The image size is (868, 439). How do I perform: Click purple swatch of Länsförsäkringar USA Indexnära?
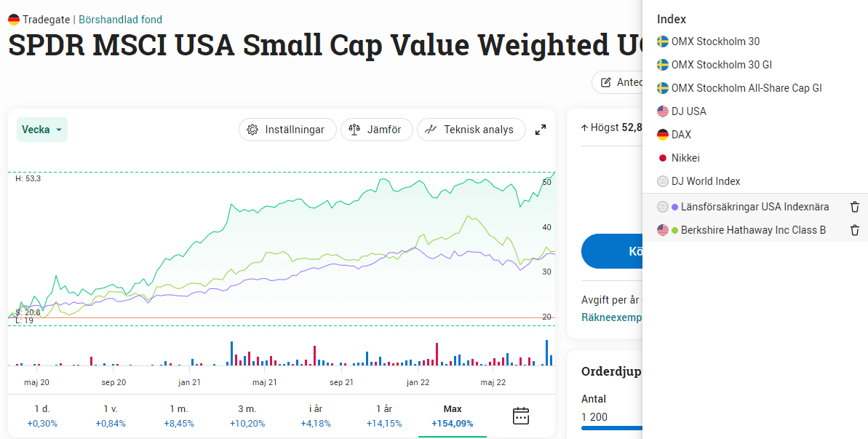tap(675, 207)
